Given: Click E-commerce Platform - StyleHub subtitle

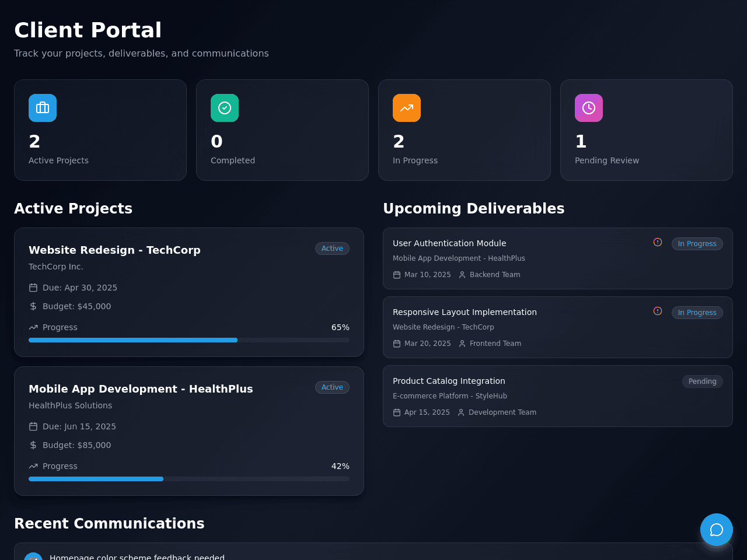Looking at the screenshot, I should point(450,396).
